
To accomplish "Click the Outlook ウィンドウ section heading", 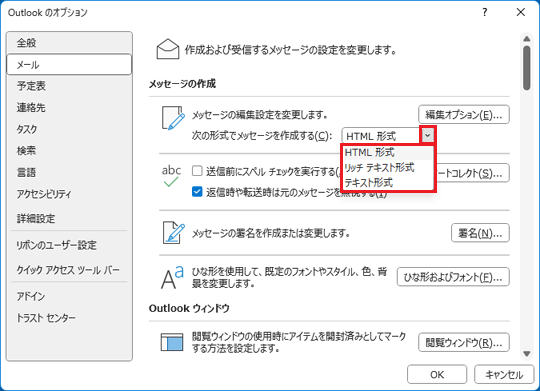I will 189,308.
